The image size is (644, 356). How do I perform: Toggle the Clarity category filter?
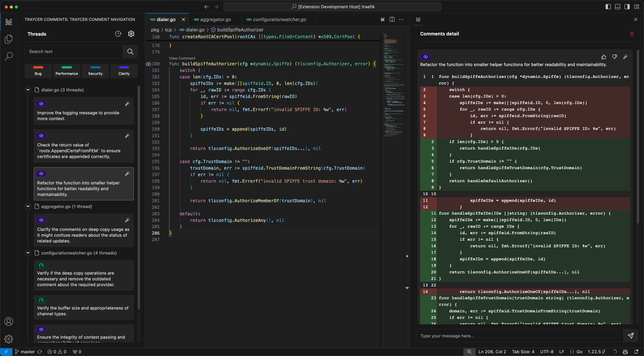(124, 71)
